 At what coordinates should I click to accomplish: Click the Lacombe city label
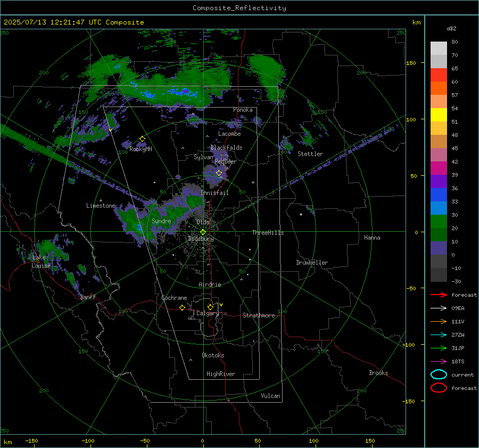pyautogui.click(x=229, y=134)
